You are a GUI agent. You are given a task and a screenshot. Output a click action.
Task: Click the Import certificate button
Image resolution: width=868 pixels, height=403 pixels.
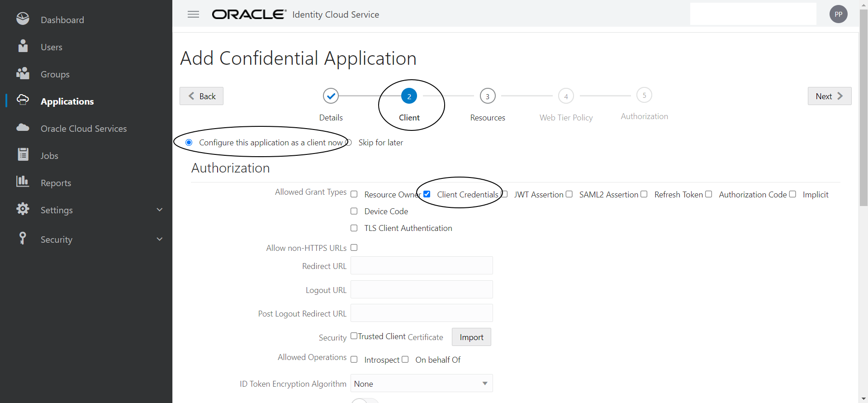coord(471,337)
